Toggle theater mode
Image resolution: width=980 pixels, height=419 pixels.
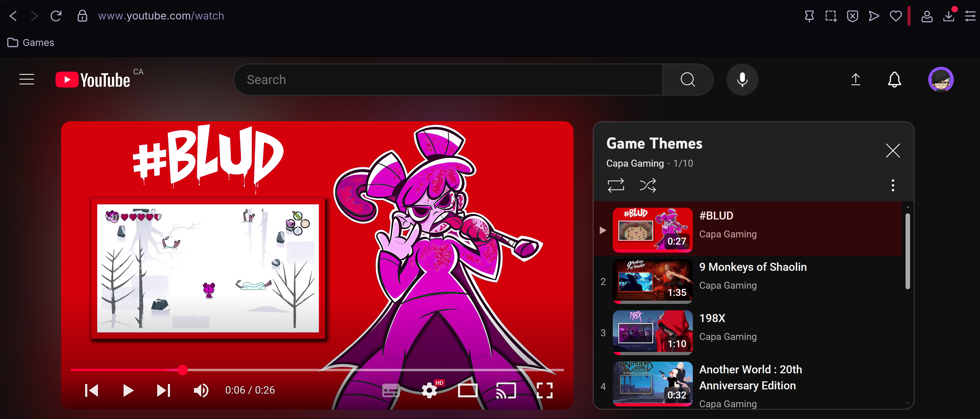coord(468,390)
